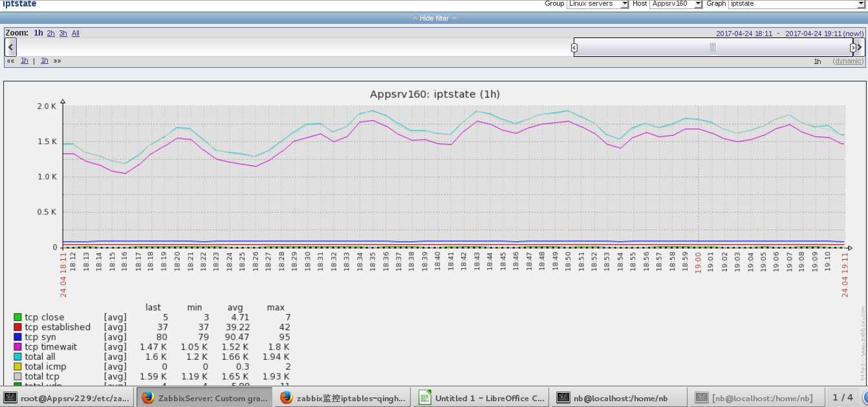Open the Graph dropdown showing iptstate
The image size is (868, 407).
click(x=797, y=4)
